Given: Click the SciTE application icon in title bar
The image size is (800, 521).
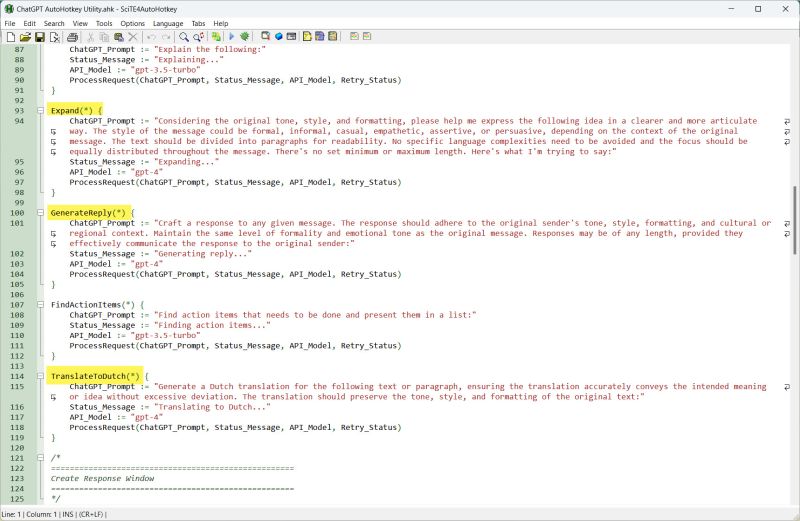Looking at the screenshot, I should click(9, 9).
